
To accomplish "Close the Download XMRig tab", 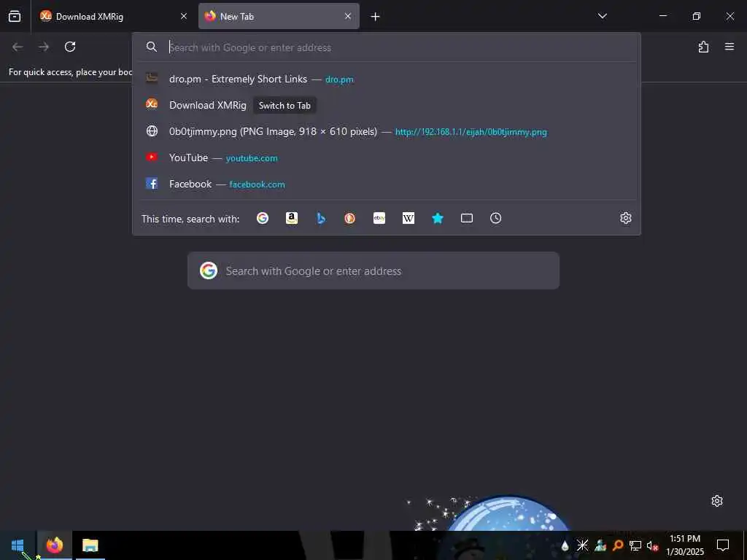I will (x=183, y=17).
